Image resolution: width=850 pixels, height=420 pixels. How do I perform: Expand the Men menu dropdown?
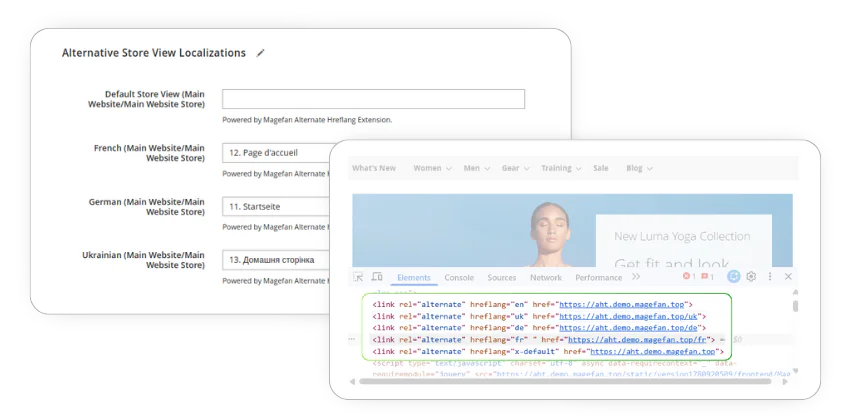point(476,168)
